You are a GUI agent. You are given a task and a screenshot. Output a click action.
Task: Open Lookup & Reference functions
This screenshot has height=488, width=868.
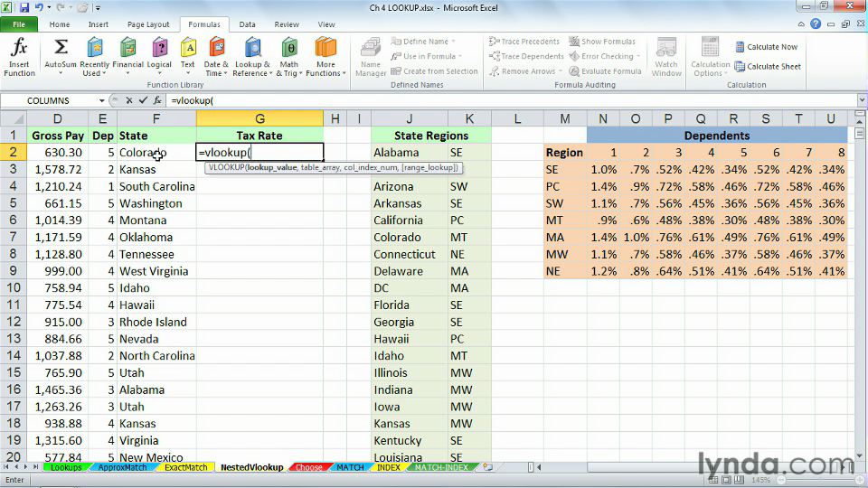pyautogui.click(x=252, y=58)
